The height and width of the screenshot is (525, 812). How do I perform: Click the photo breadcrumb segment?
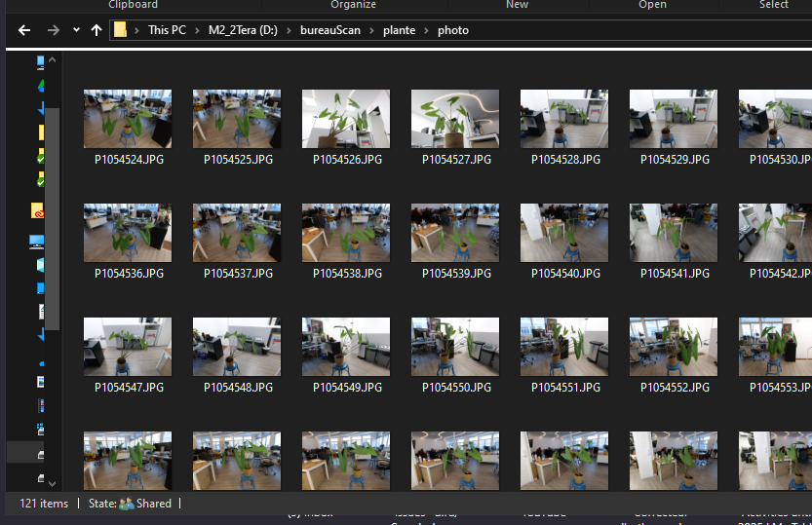click(453, 30)
